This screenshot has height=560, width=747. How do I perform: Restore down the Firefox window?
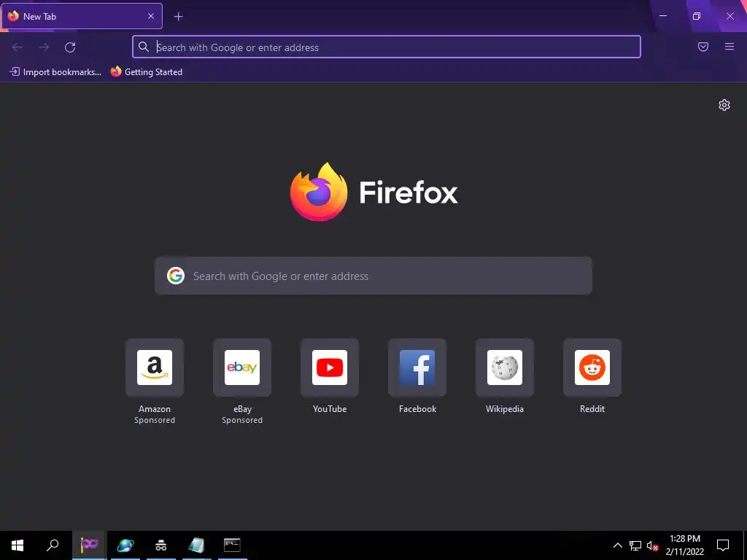697,16
